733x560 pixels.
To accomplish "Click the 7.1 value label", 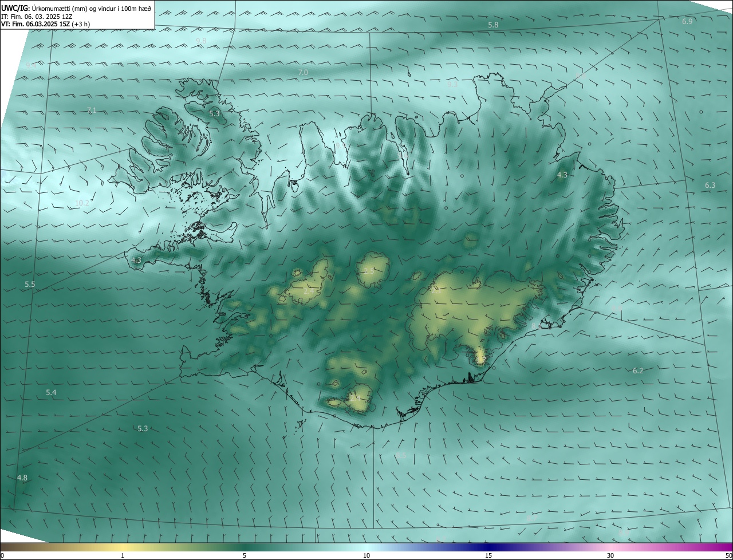I will coord(92,110).
